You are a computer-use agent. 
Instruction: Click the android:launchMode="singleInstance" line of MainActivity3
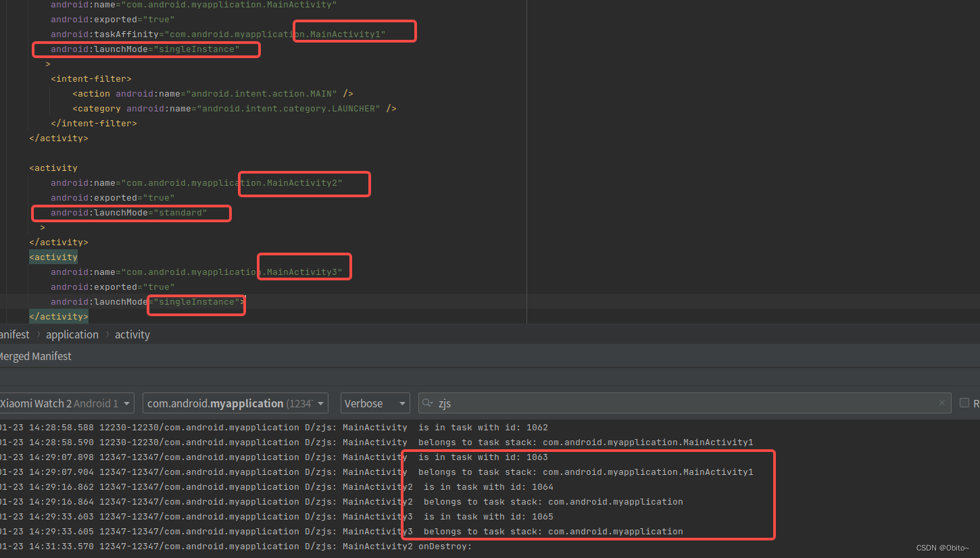point(148,302)
